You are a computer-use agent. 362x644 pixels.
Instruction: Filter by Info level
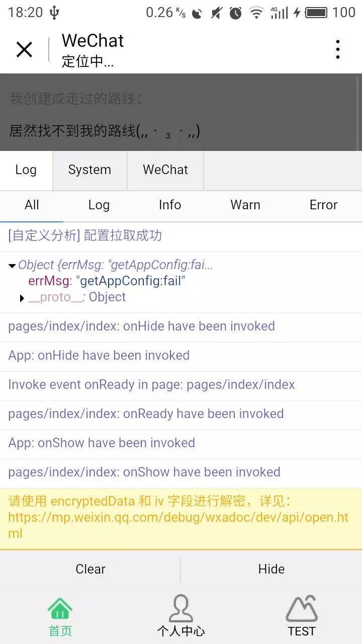click(x=170, y=205)
